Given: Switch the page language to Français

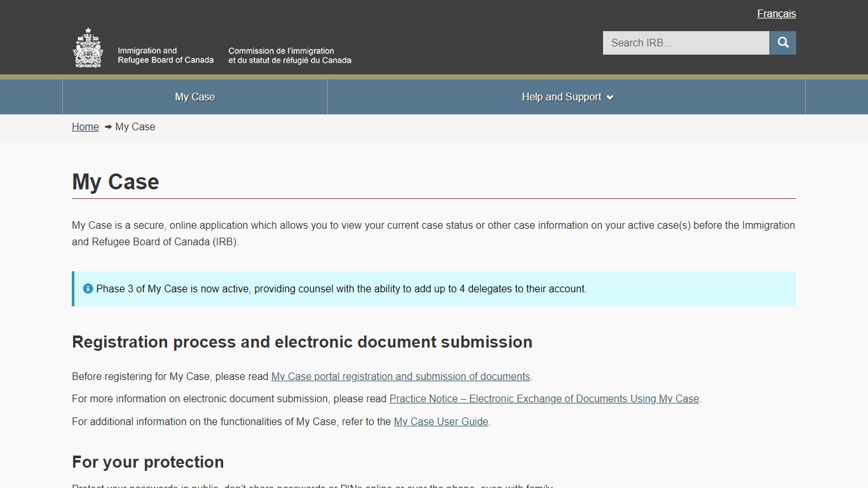Looking at the screenshot, I should coord(776,13).
